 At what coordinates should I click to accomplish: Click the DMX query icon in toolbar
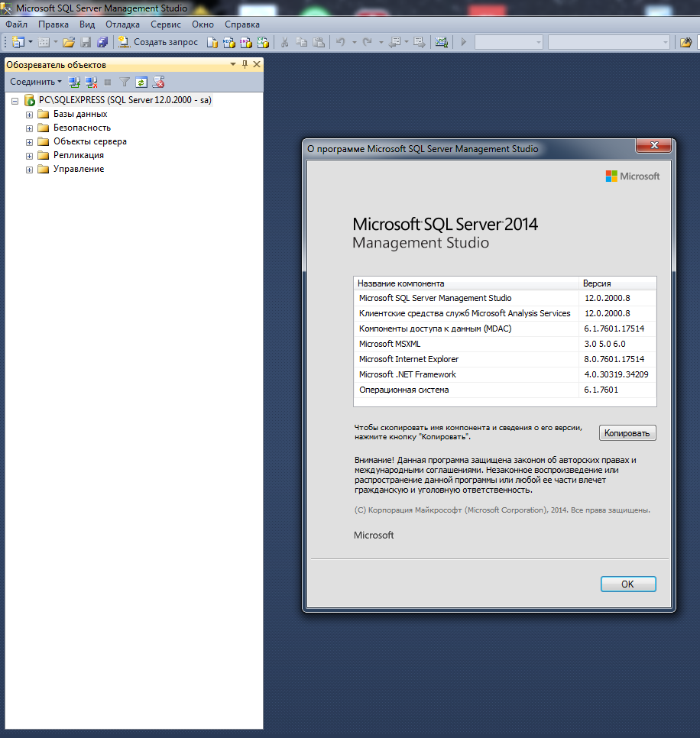point(245,42)
